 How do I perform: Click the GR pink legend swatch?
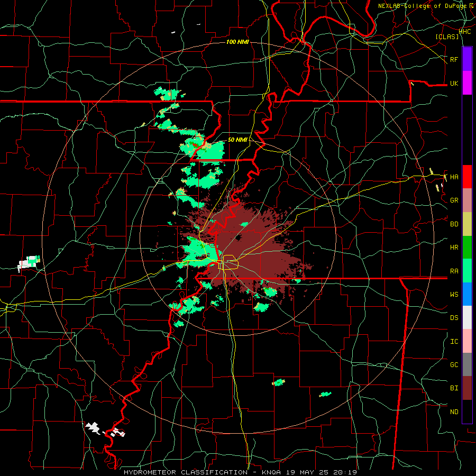coord(467,200)
